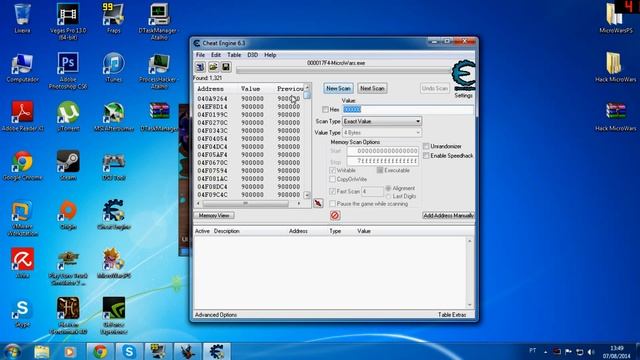Screen dimensions: 640x360
Task: Click Add Address Manually
Action: pyautogui.click(x=448, y=215)
